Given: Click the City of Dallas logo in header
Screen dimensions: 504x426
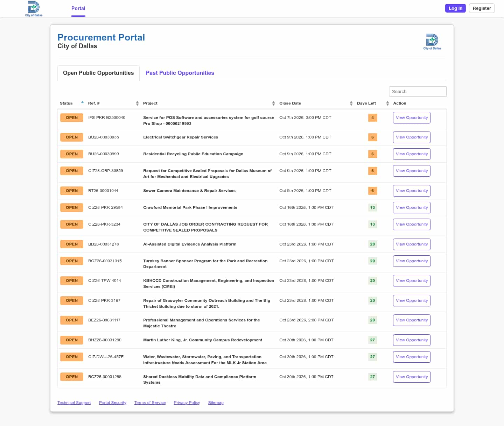Looking at the screenshot, I should pyautogui.click(x=34, y=9).
